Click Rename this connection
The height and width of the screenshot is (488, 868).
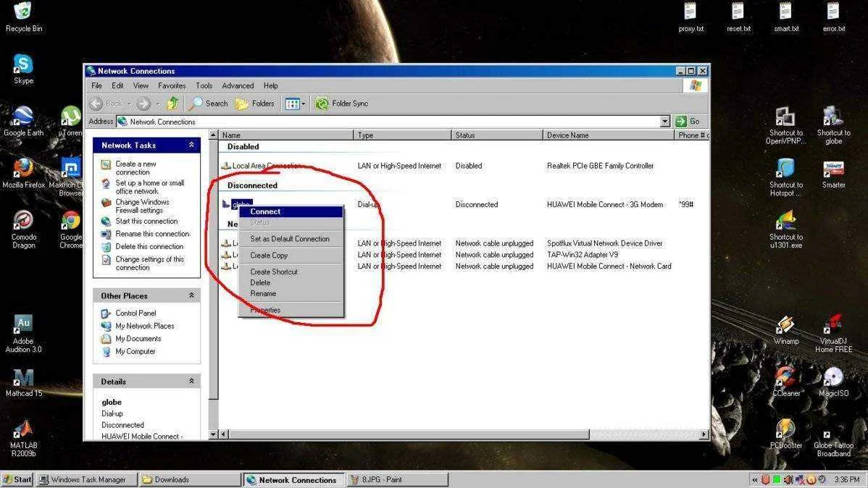(x=152, y=234)
